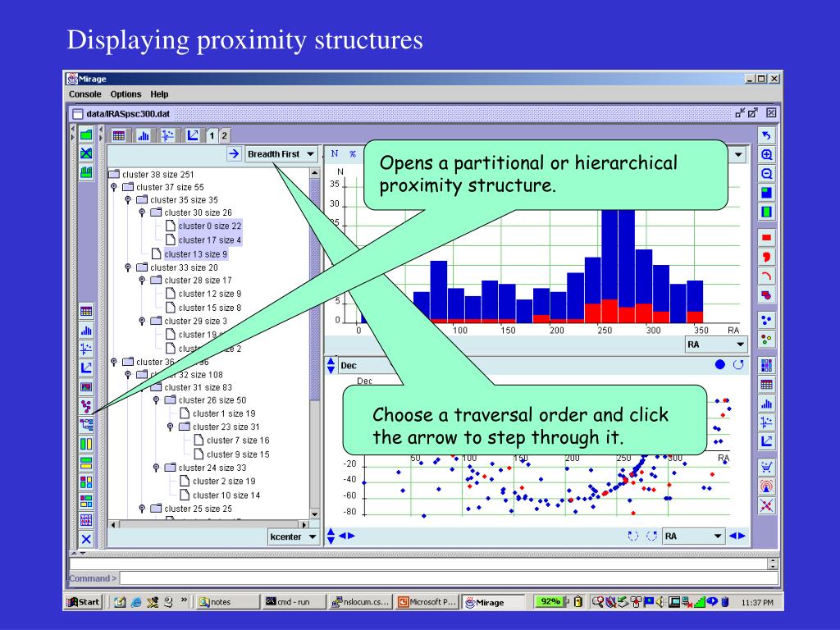
Task: Click the dotted matrix grid icon in left sidebar
Action: click(x=86, y=519)
